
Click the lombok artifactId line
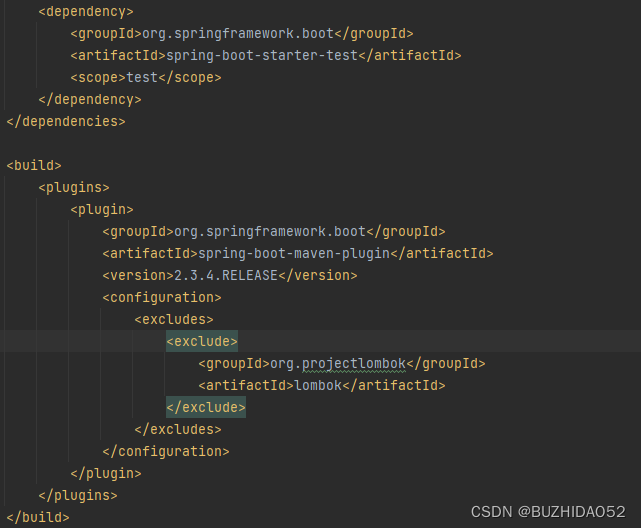point(322,386)
